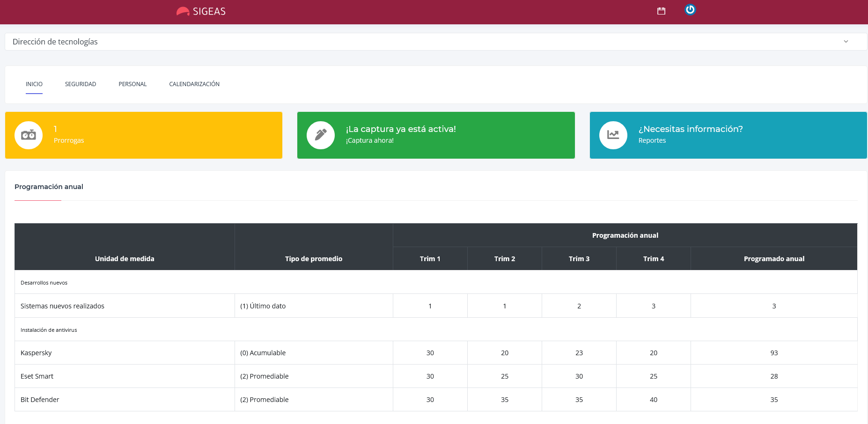The width and height of the screenshot is (868, 424).
Task: Click the Trim 2 column header
Action: pos(505,259)
